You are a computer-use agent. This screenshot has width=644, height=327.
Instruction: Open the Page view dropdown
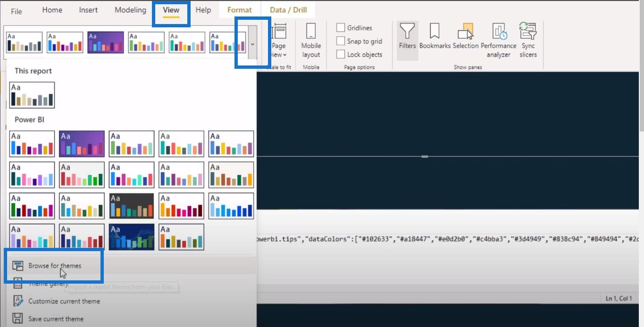[278, 41]
